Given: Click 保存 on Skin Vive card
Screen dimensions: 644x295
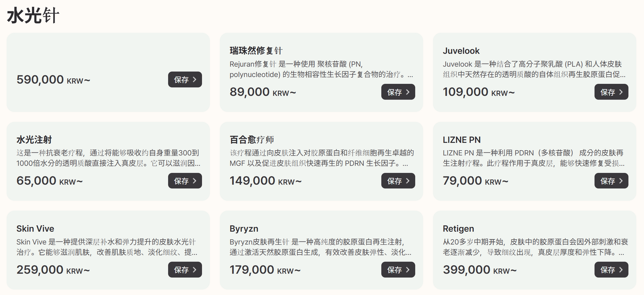Looking at the screenshot, I should coord(185,270).
